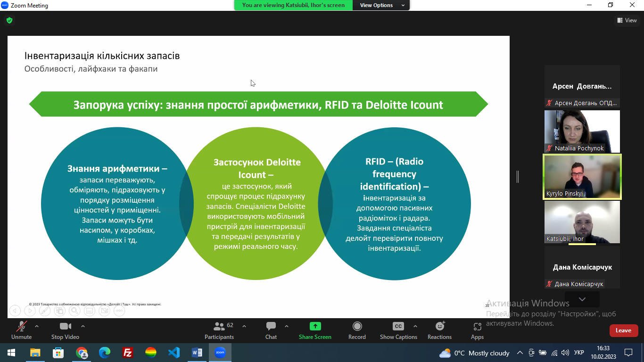Open Google Chrome from the taskbar
644x362 pixels.
coord(82,353)
